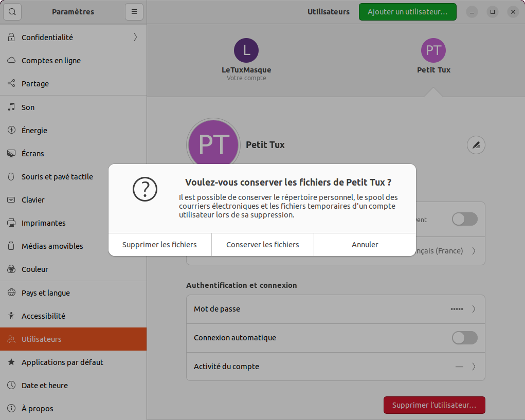
Task: Open Clavier settings
Action: pyautogui.click(x=53, y=200)
